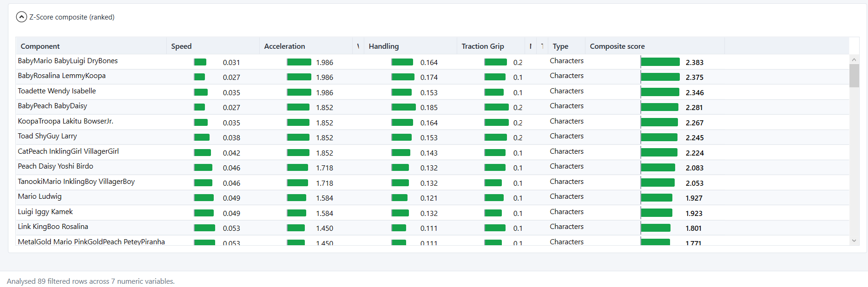
Task: Click Traction Grip value 0.2 in BabyMario row
Action: tap(518, 62)
